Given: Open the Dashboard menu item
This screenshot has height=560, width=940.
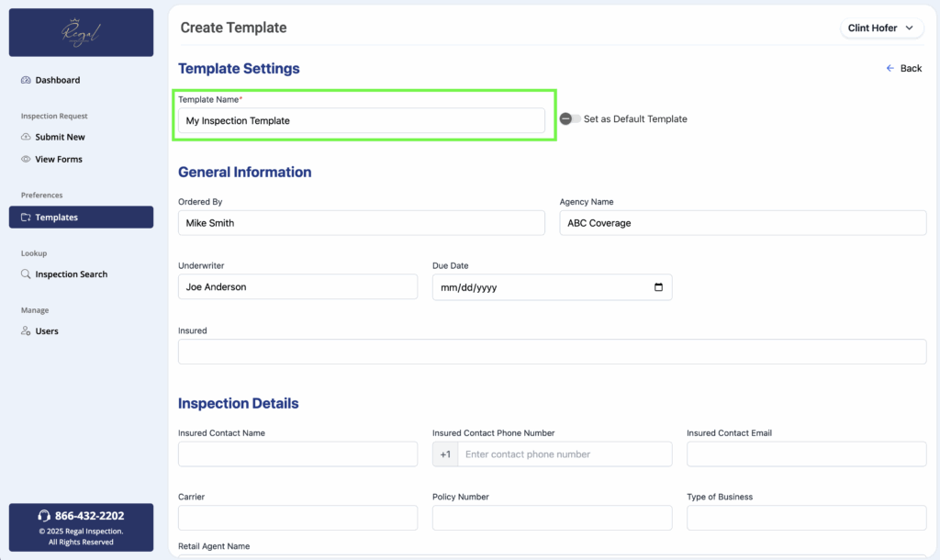Looking at the screenshot, I should 57,80.
